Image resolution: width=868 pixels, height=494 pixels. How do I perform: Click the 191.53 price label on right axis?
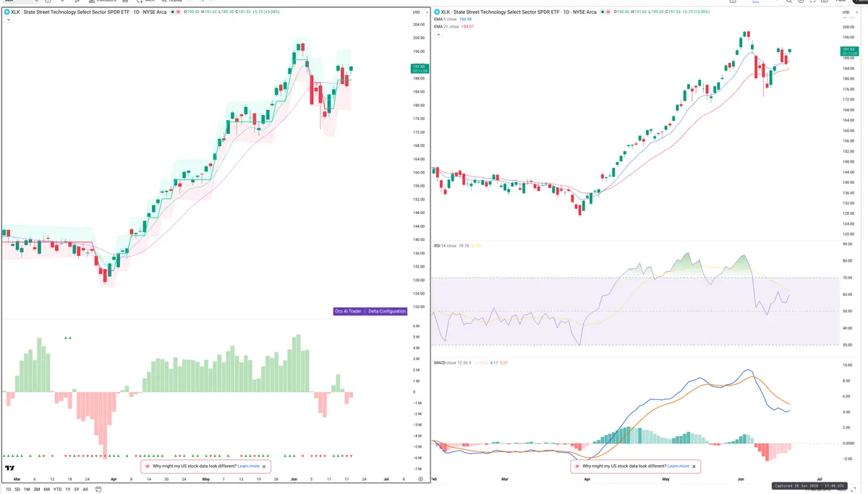(849, 51)
